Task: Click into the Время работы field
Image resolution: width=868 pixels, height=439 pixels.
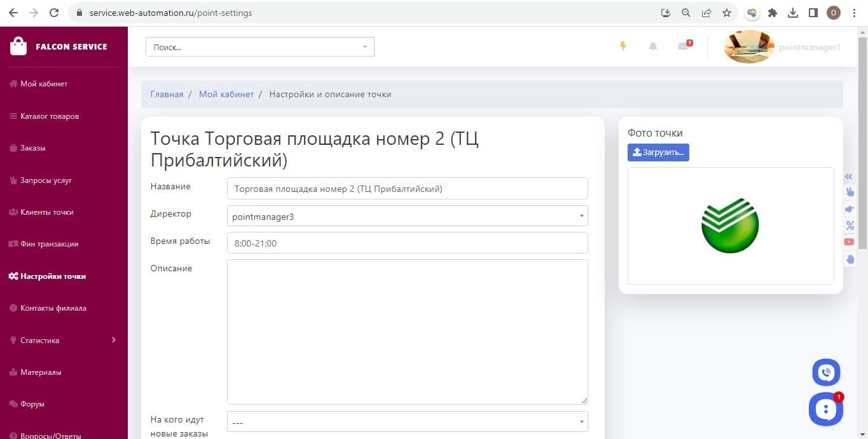Action: coord(407,243)
